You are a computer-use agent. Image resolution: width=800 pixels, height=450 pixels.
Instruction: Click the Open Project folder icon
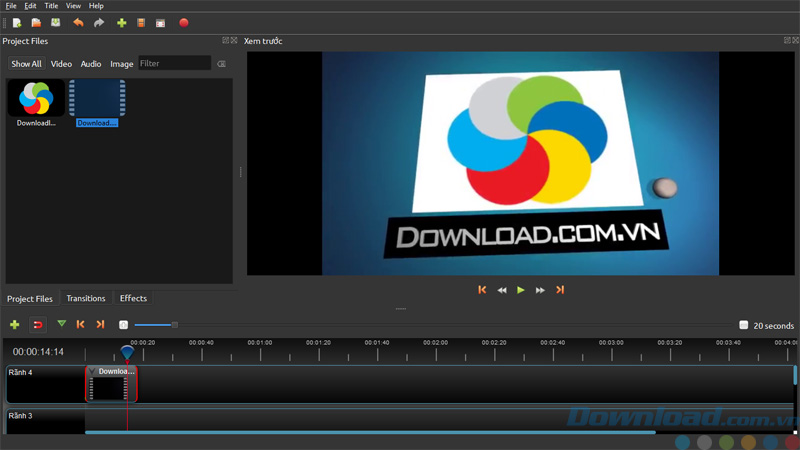coord(36,23)
